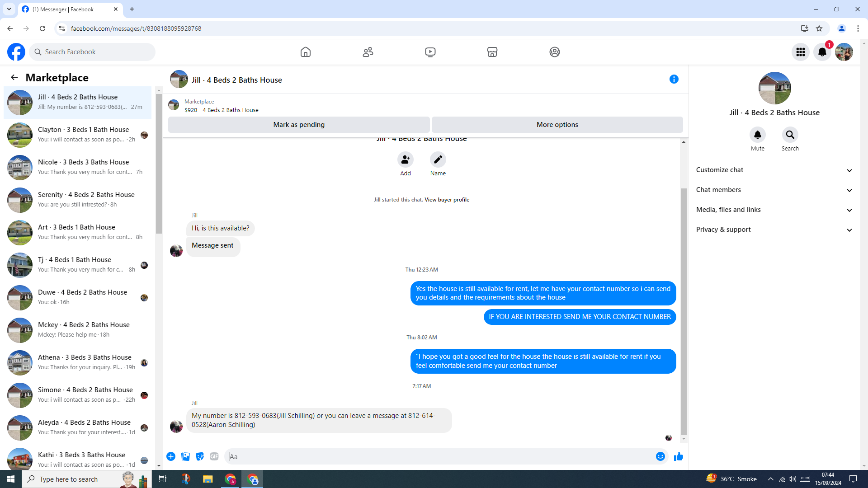Expand Privacy & support section
This screenshot has width=868, height=488.
point(774,230)
